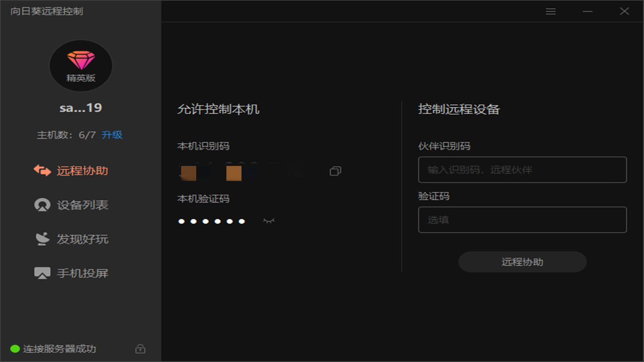
Task: Show the hidden local verification code
Action: coord(269,221)
